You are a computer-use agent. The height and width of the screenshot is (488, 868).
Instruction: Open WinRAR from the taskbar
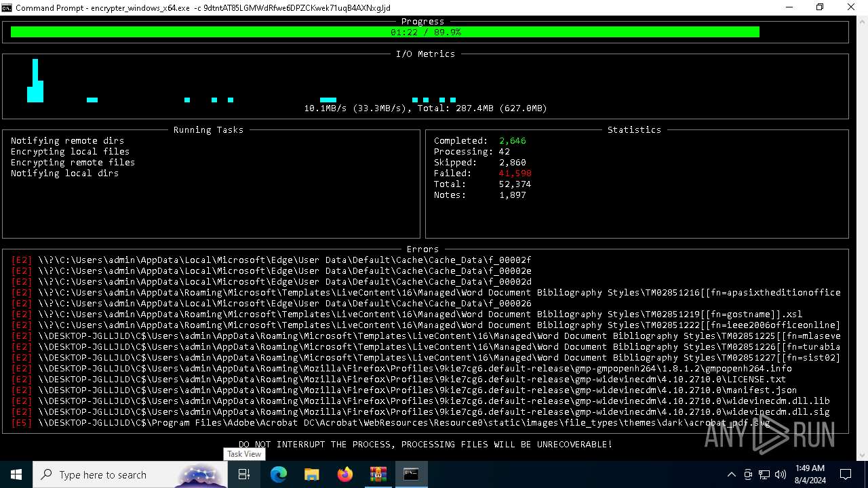click(378, 474)
